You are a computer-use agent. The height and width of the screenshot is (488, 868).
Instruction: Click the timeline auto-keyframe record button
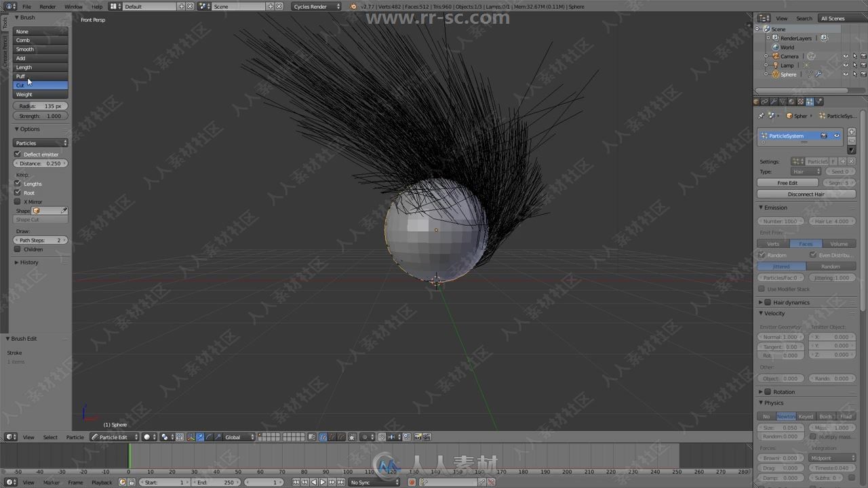411,483
